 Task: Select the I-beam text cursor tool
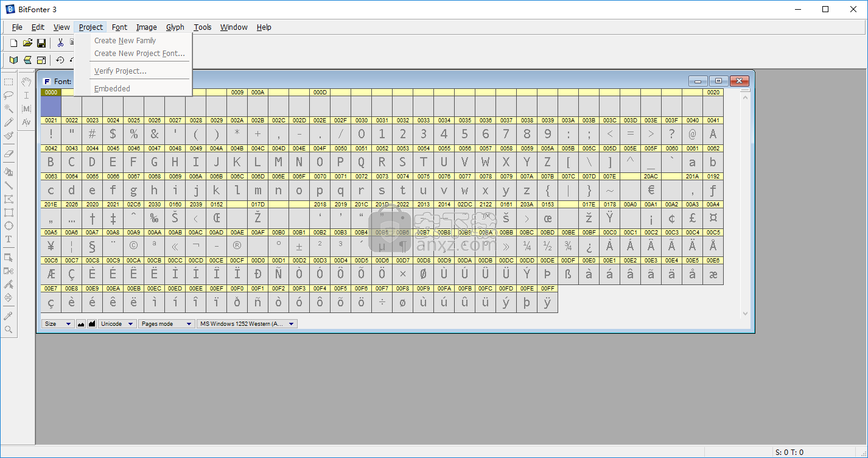26,95
